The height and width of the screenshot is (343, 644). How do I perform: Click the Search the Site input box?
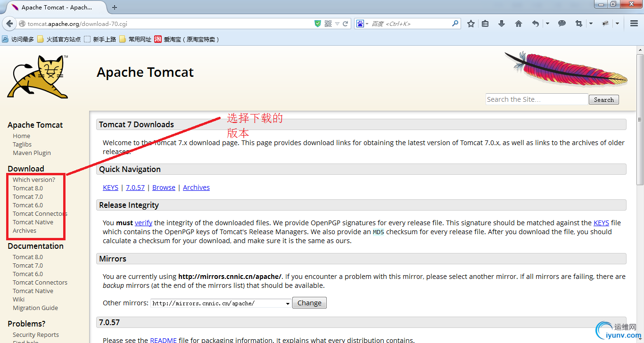[537, 99]
